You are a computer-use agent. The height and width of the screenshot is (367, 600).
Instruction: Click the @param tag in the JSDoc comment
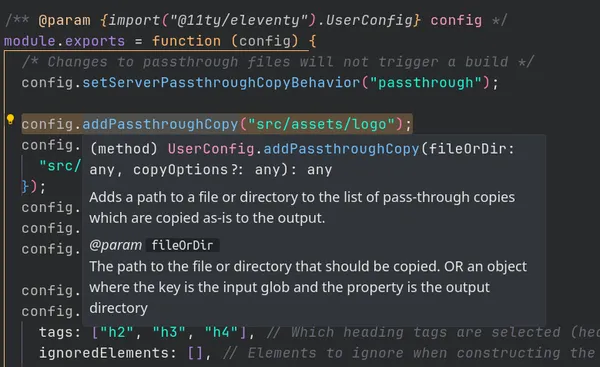coord(64,20)
